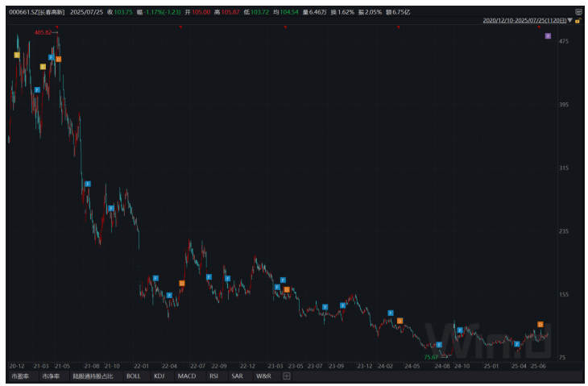
Task: Choose the W&R indicator tab
Action: click(x=263, y=376)
